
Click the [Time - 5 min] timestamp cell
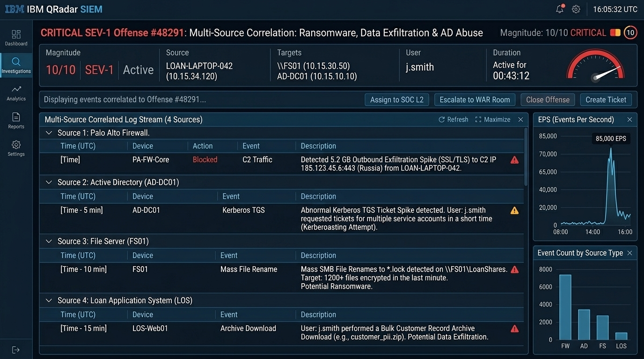click(x=81, y=210)
